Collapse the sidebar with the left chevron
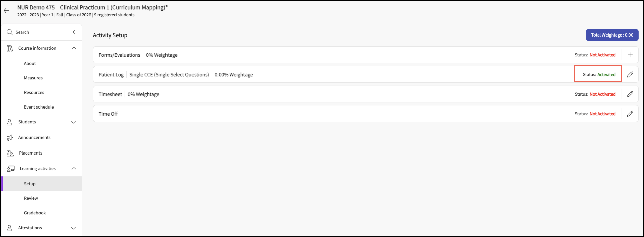Screen dimensions: 644x237 [x=74, y=32]
